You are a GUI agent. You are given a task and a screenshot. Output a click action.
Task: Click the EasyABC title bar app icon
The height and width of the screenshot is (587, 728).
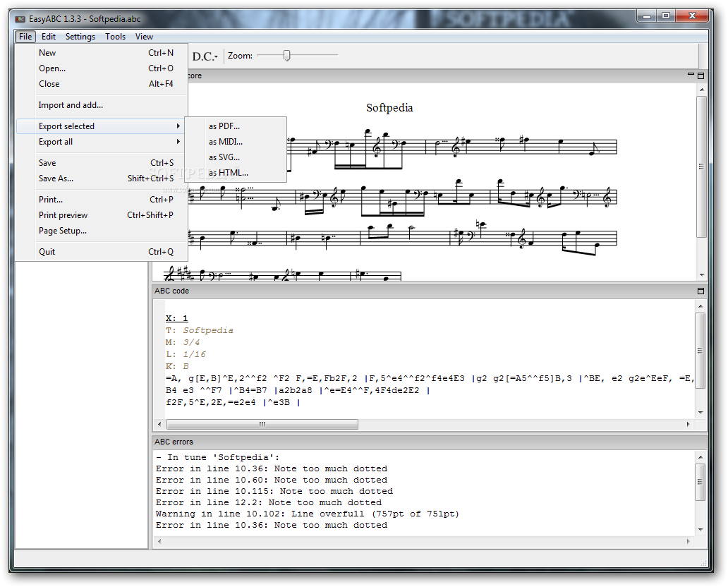(x=20, y=19)
